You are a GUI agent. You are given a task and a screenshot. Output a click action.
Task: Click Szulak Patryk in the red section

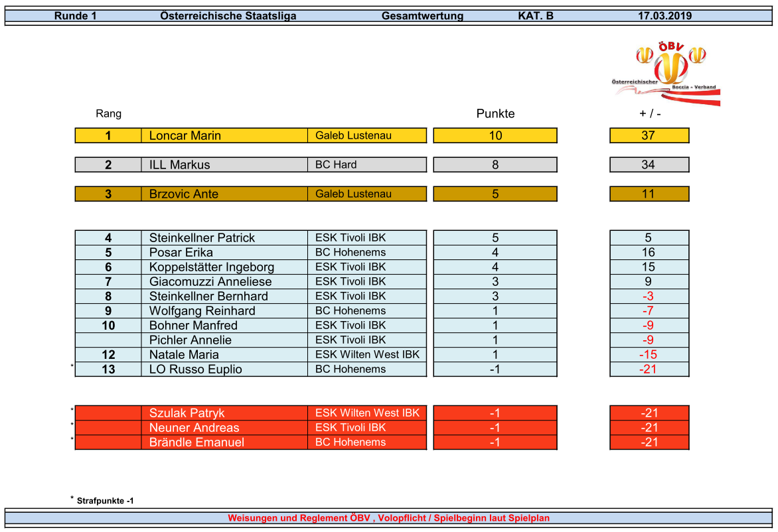187,413
